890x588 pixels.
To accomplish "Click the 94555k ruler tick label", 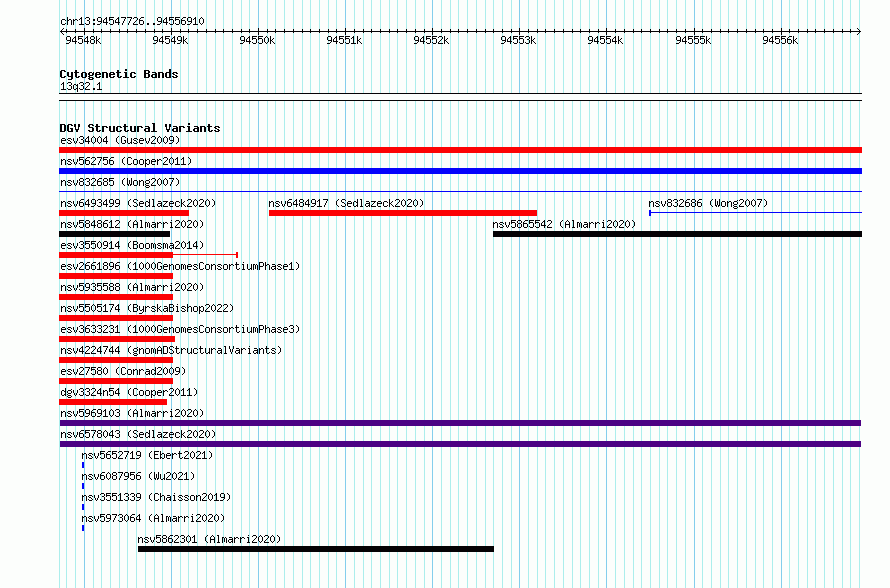I will 693,40.
